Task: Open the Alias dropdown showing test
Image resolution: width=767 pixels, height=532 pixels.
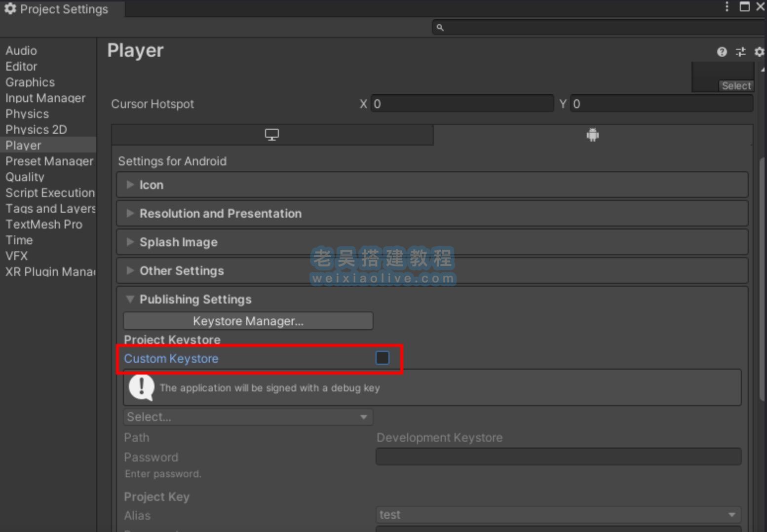Action: (558, 515)
